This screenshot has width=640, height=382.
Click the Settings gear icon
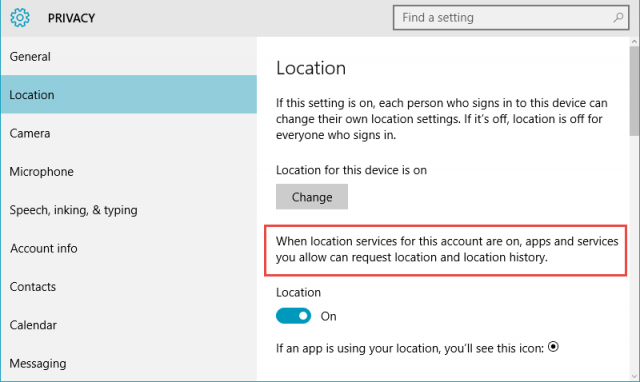tap(20, 18)
